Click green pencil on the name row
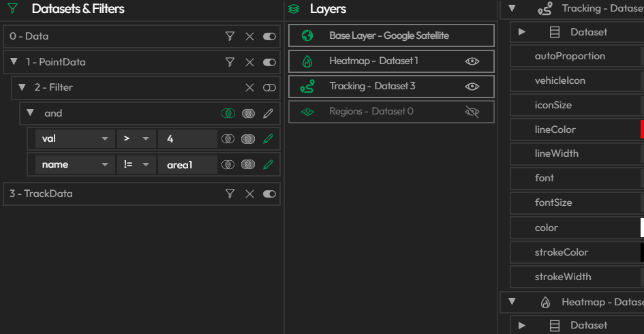The width and height of the screenshot is (644, 334). (269, 165)
